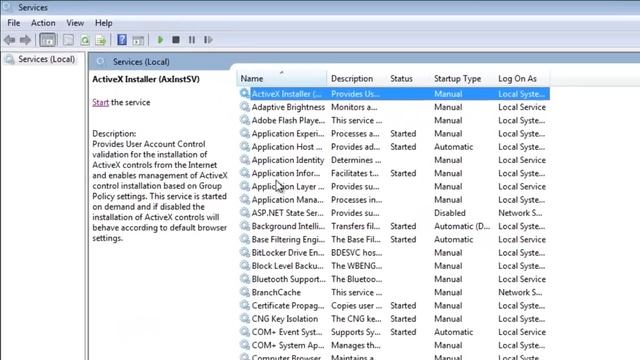Click Automatic (D... startup type of Background Intelligent
The width and height of the screenshot is (640, 360).
click(462, 226)
